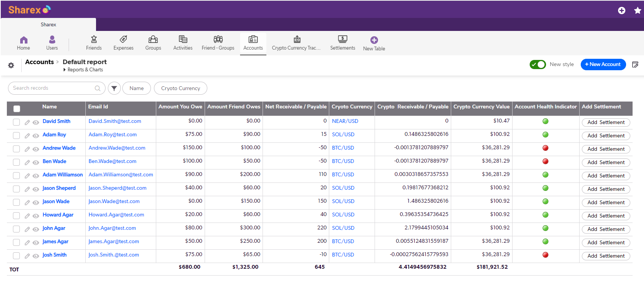
Task: Focus the Search records field
Action: pyautogui.click(x=56, y=88)
